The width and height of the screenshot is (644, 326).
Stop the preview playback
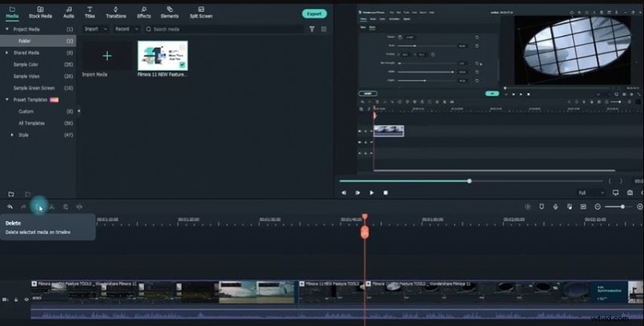pyautogui.click(x=386, y=192)
